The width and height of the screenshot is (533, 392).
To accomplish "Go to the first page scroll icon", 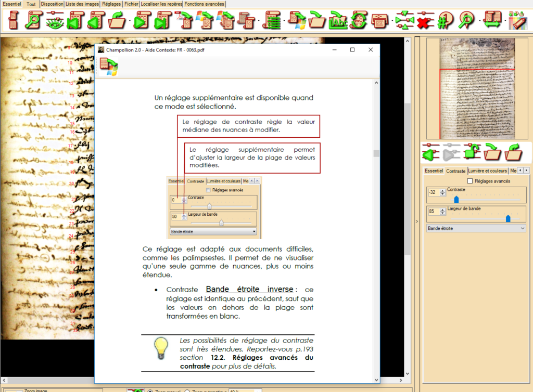I will click(76, 20).
